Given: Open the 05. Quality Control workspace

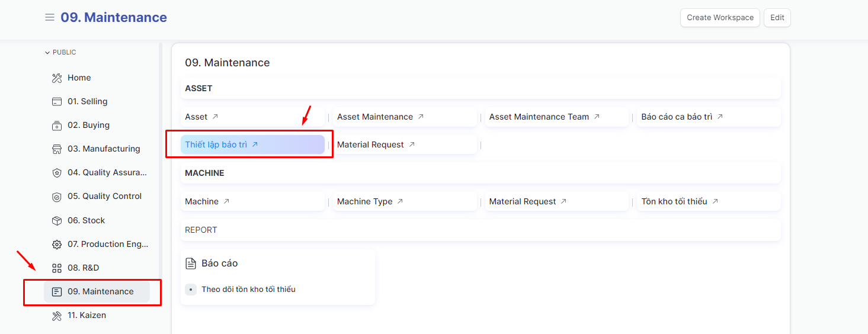Looking at the screenshot, I should click(104, 197).
